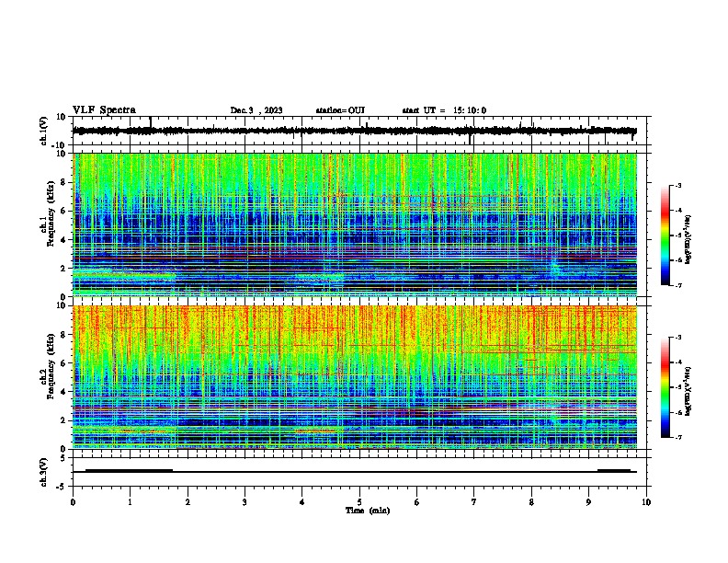Select the date text "Dec. 3, 2023"
The height and width of the screenshot is (563, 728).
(x=256, y=110)
